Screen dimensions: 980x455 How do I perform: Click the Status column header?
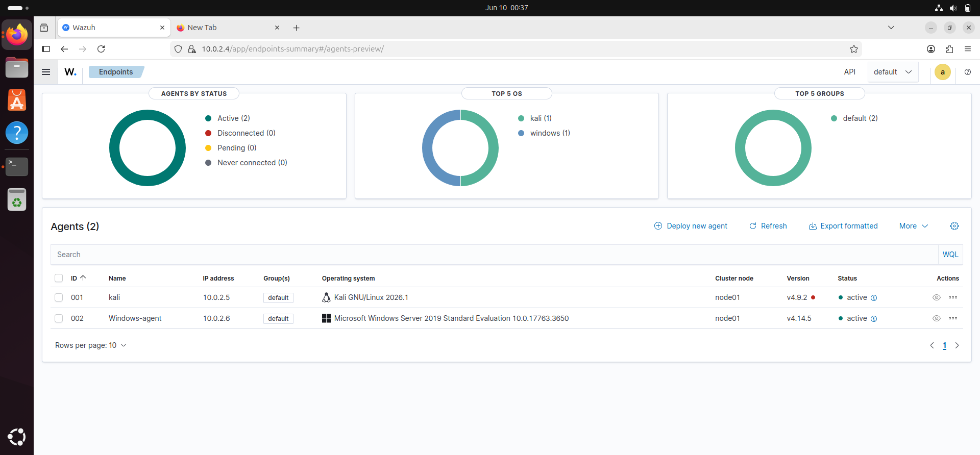pos(847,279)
